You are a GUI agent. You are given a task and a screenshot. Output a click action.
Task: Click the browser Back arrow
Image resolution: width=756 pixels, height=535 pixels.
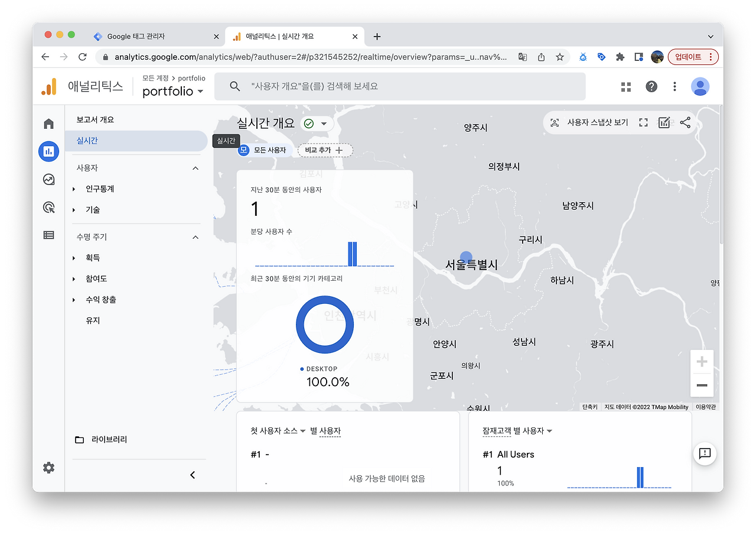[45, 57]
